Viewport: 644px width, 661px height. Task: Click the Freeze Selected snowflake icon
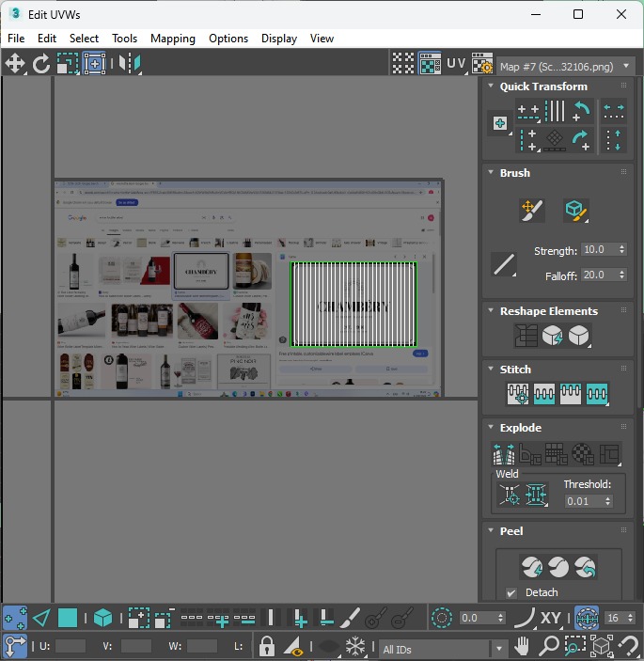point(354,646)
